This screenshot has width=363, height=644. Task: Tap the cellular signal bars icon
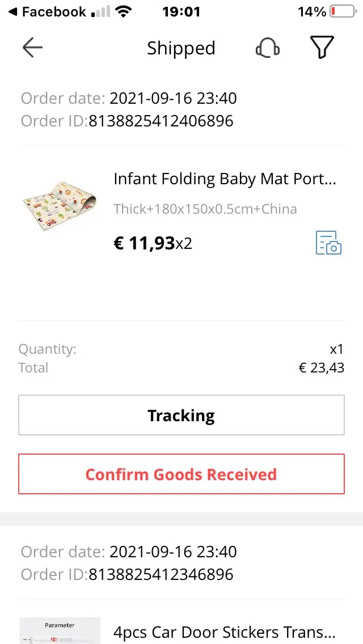click(101, 12)
